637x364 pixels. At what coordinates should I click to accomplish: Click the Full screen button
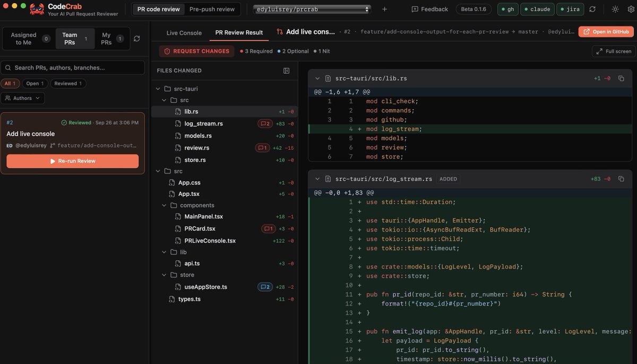point(614,51)
